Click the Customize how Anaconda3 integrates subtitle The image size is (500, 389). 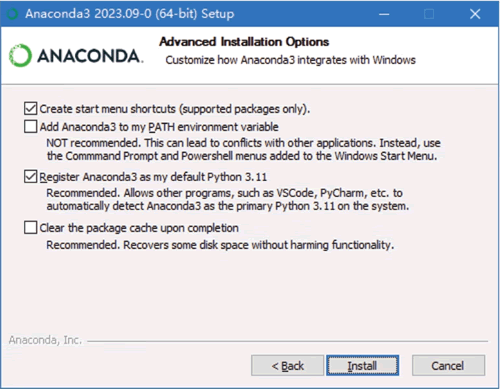pyautogui.click(x=290, y=60)
